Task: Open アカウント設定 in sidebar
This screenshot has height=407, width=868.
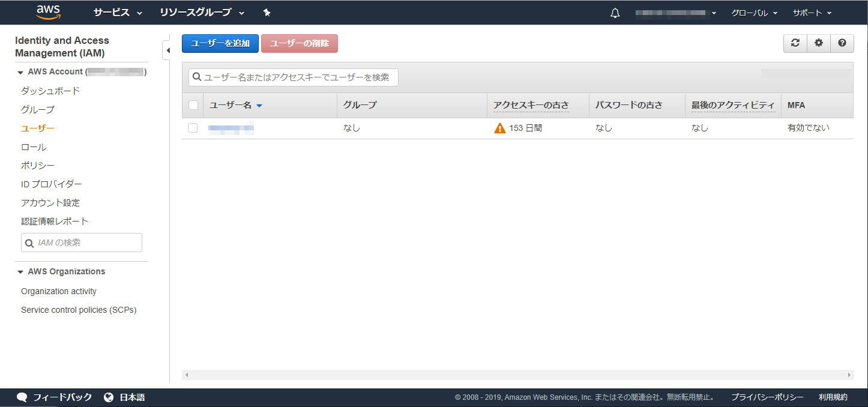Action: click(x=50, y=202)
